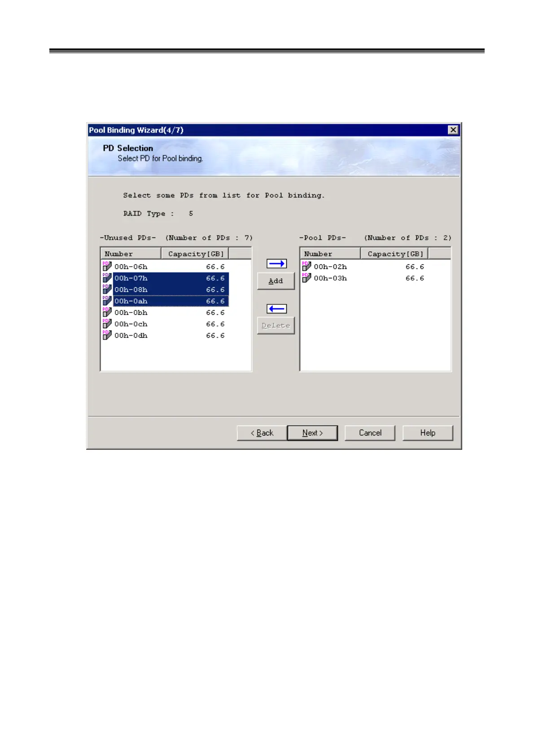Viewport: 534px width, 756px height.
Task: Click PD icon beside 00h-0bh
Action: click(107, 312)
